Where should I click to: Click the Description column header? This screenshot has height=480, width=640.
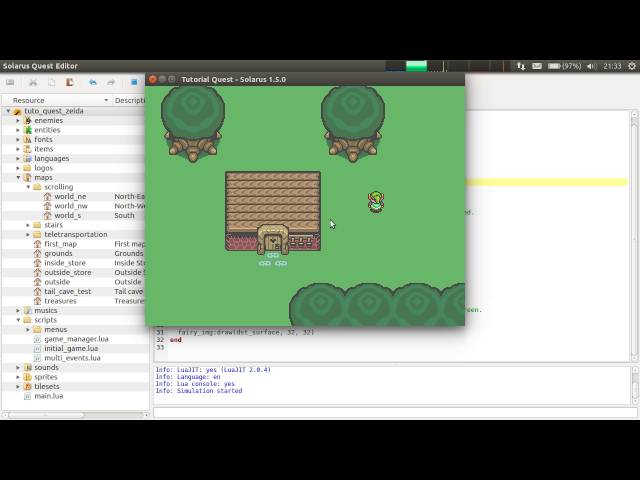(x=129, y=100)
